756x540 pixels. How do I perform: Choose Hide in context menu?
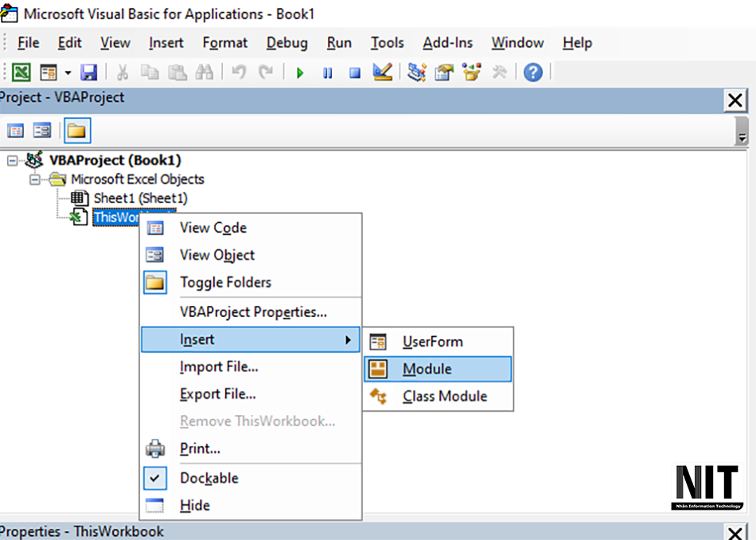click(x=251, y=505)
